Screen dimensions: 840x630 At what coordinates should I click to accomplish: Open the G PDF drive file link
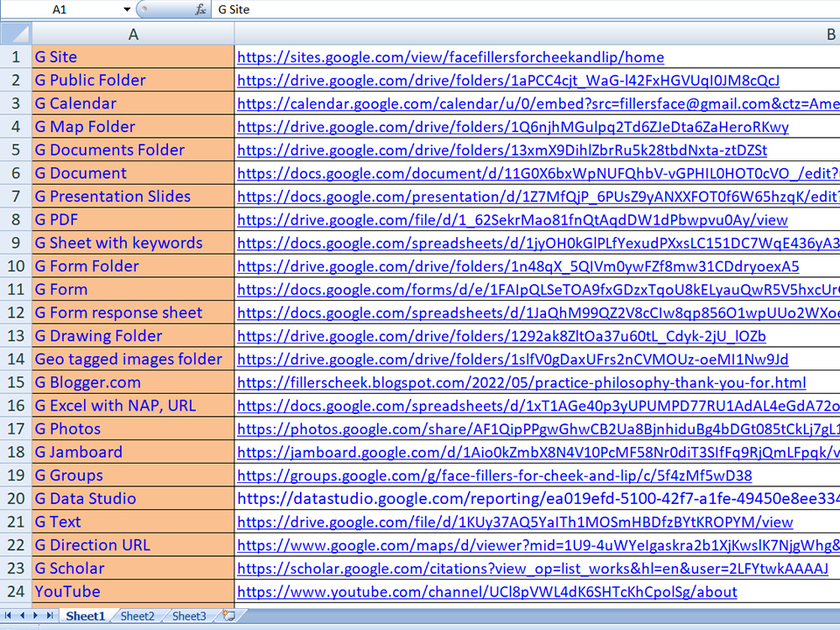tap(512, 219)
